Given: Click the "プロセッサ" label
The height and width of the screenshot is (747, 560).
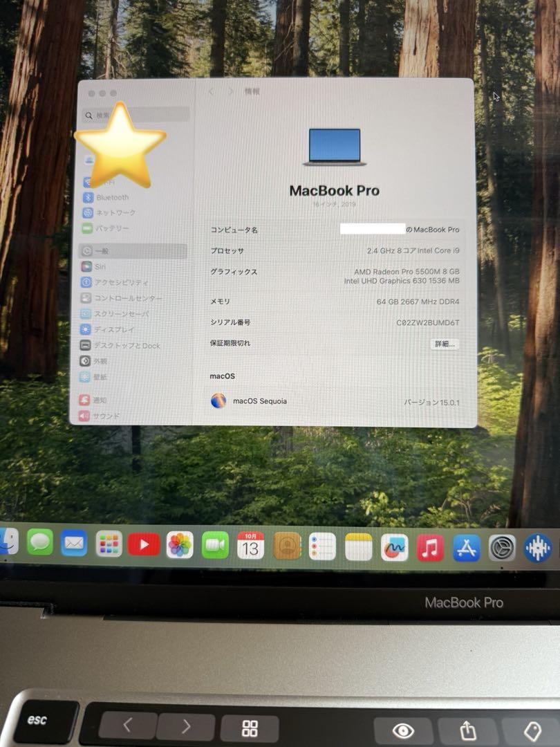Looking at the screenshot, I should pos(227,251).
